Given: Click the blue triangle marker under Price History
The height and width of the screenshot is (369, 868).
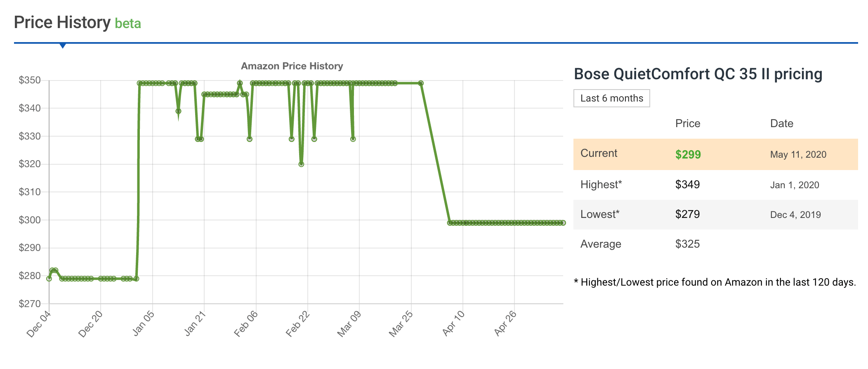Looking at the screenshot, I should [63, 45].
